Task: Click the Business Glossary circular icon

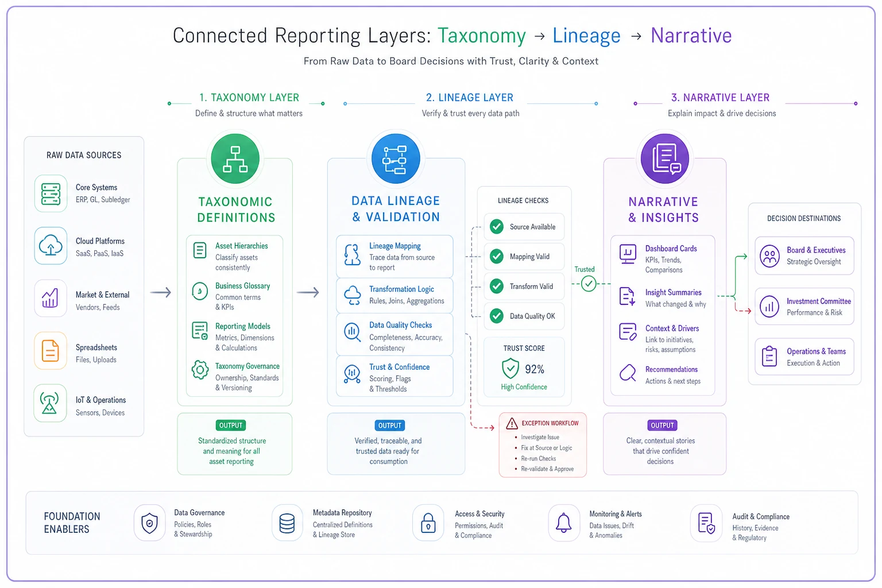Action: 200,291
